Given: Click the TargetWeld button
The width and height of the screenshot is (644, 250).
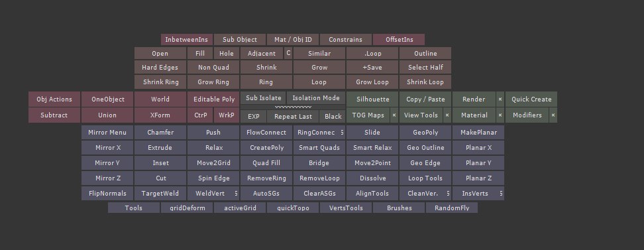Looking at the screenshot, I should (160, 193).
